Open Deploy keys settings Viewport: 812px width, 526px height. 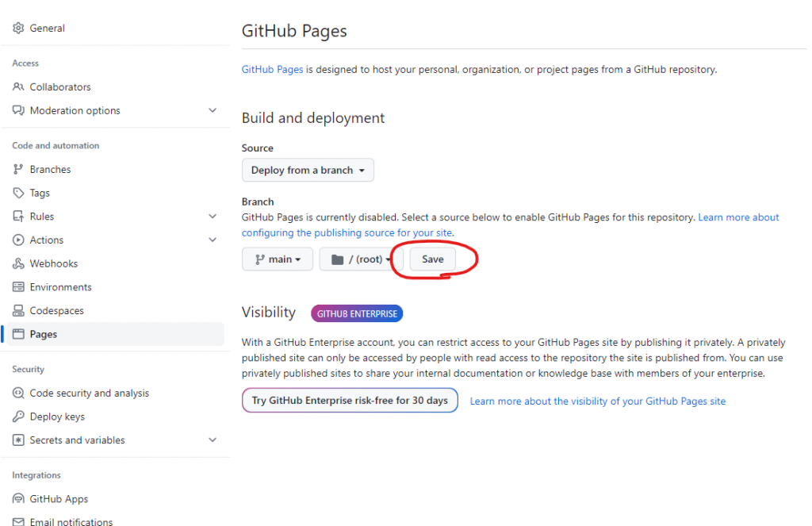coord(57,417)
